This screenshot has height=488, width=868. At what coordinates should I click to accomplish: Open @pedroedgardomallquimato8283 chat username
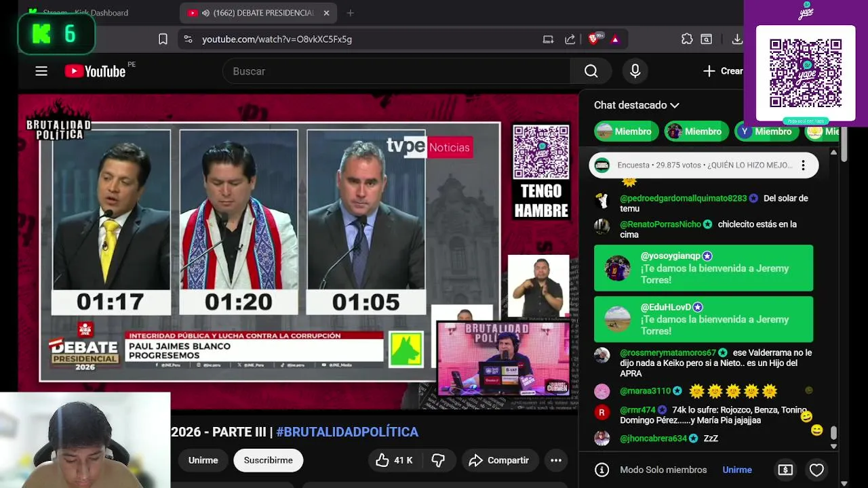(x=683, y=199)
